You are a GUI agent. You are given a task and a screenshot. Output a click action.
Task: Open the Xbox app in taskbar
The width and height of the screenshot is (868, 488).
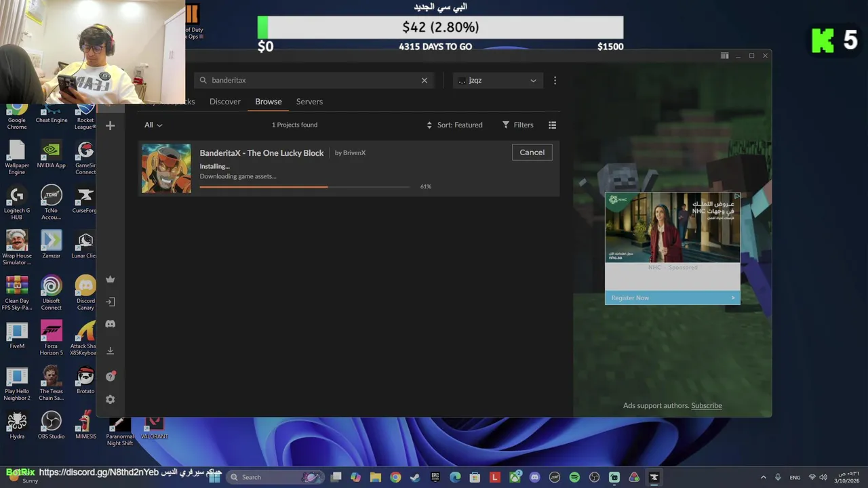(x=515, y=477)
